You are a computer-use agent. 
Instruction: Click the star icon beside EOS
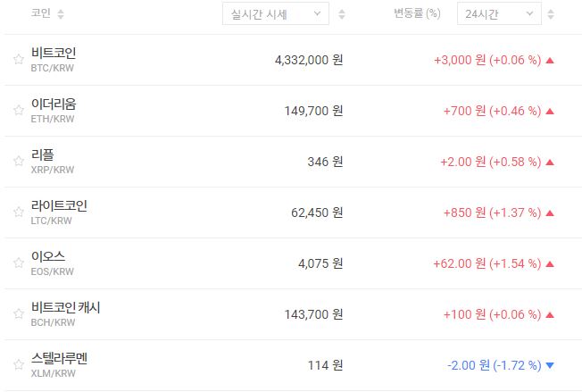tap(18, 263)
